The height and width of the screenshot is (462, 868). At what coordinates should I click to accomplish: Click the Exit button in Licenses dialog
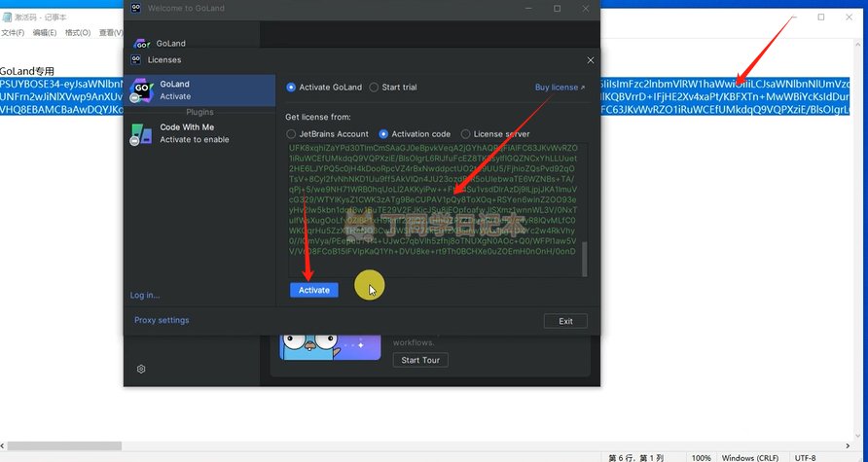[x=565, y=321]
